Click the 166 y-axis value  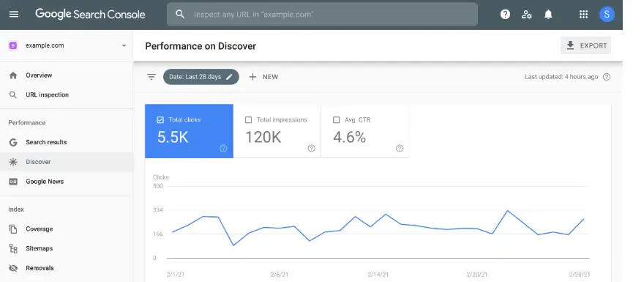click(x=158, y=234)
